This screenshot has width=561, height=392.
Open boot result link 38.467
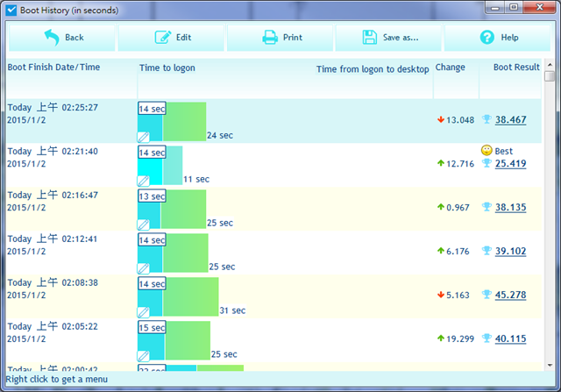[510, 120]
